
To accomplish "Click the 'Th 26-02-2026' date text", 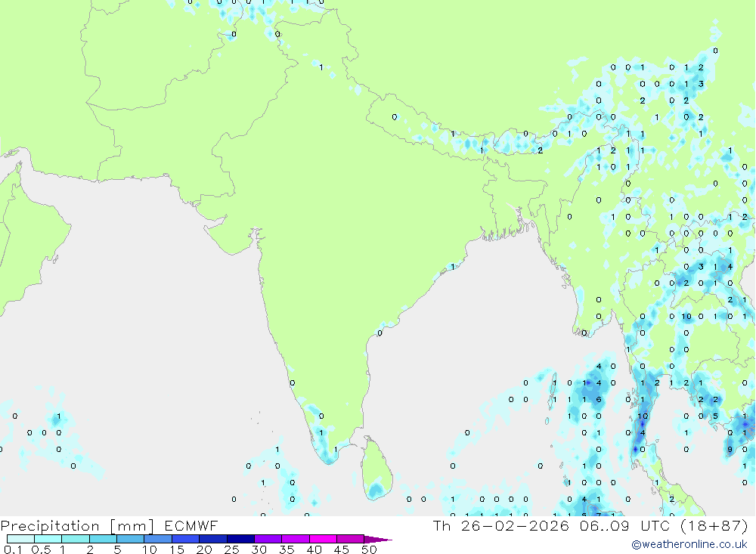I will point(501,525).
